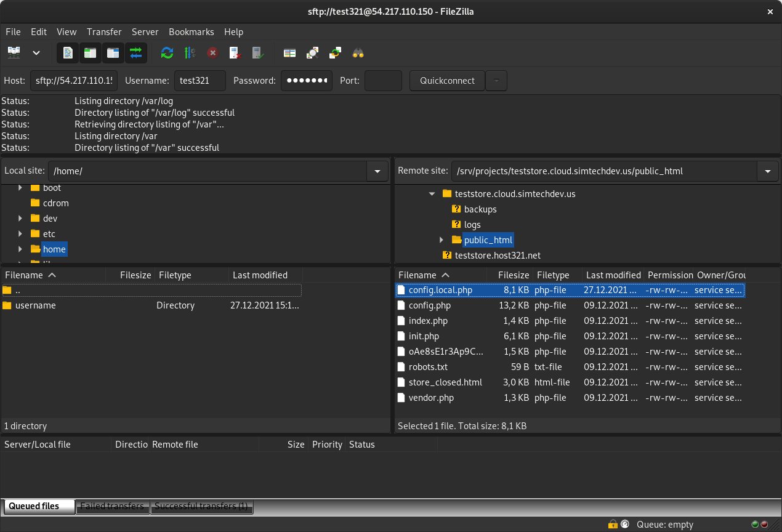Click the red activity indicator light
Image resolution: width=782 pixels, height=532 pixels.
(764, 525)
